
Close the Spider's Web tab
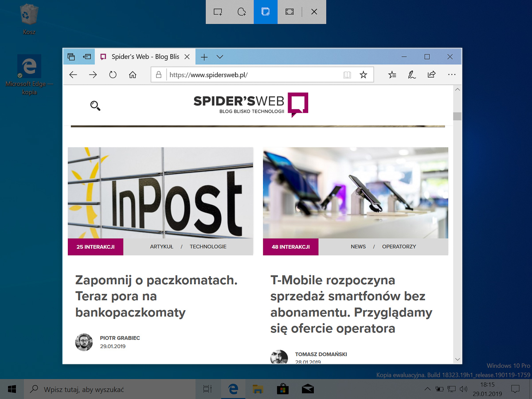[x=187, y=57]
